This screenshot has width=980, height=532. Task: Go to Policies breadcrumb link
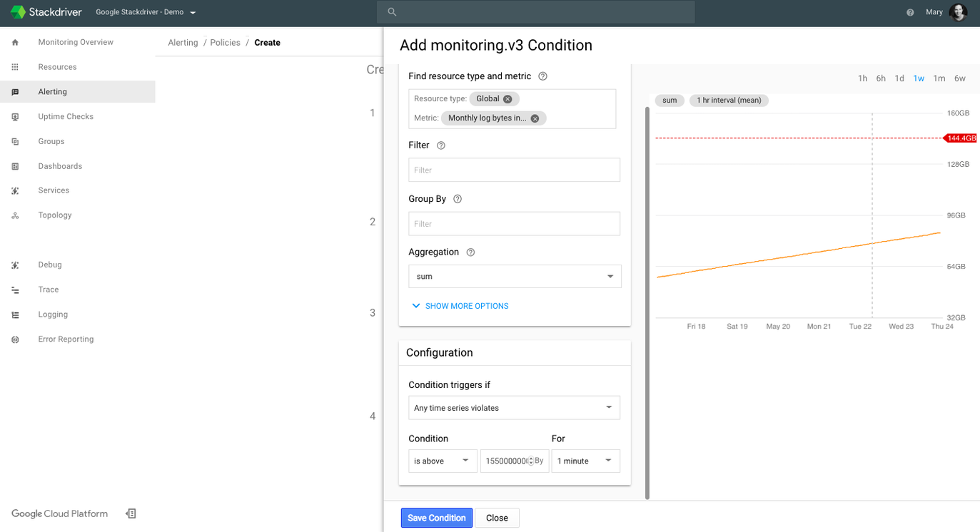click(225, 43)
